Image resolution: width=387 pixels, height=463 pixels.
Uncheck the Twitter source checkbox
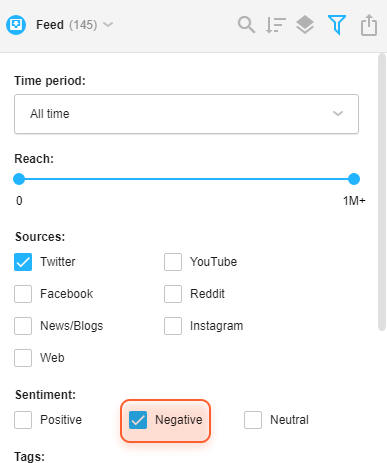tap(23, 262)
